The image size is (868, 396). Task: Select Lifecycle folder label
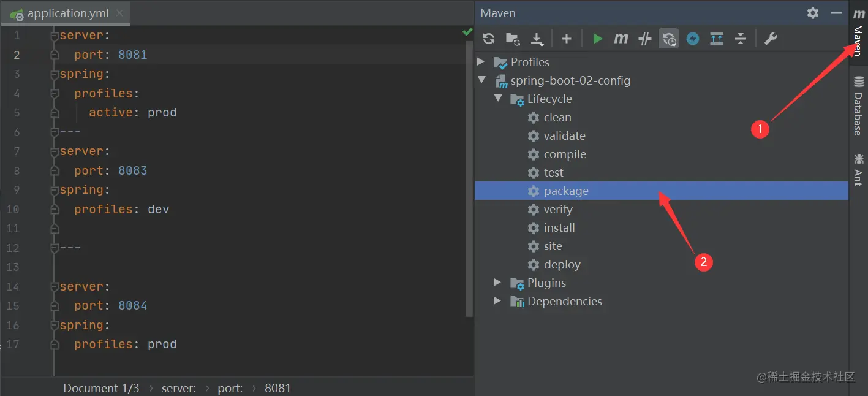[x=549, y=99]
